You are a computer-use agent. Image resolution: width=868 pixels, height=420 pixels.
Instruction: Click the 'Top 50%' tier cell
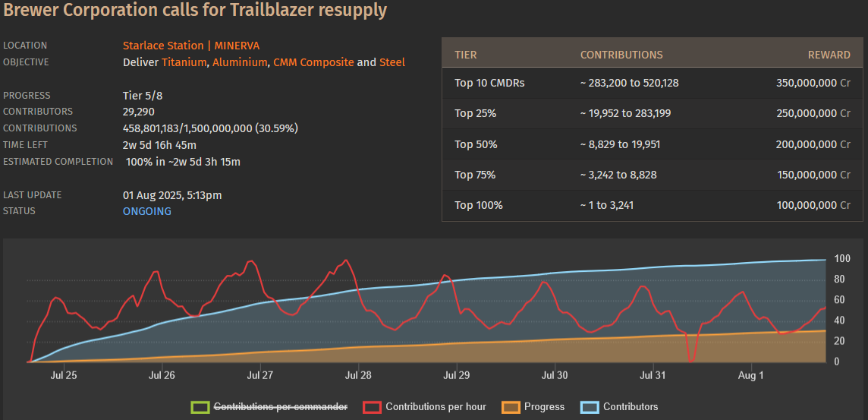[476, 144]
